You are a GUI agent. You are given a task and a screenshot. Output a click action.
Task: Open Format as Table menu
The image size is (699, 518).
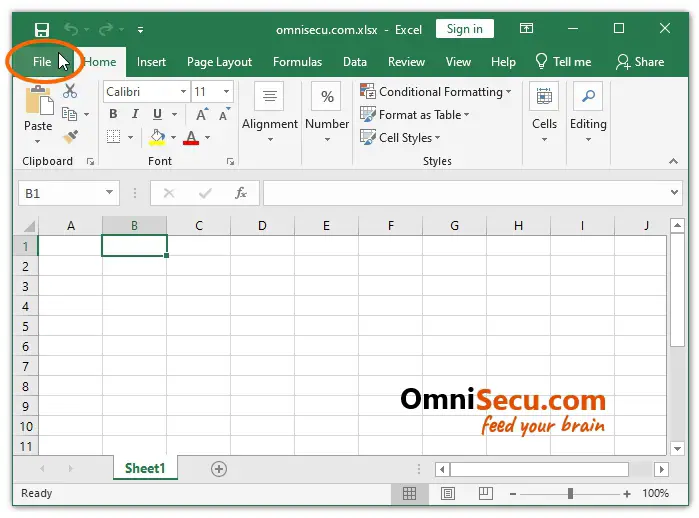[415, 115]
